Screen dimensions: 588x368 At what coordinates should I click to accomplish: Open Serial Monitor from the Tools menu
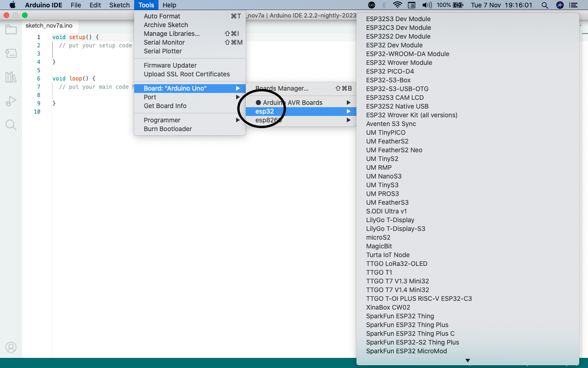coord(190,42)
